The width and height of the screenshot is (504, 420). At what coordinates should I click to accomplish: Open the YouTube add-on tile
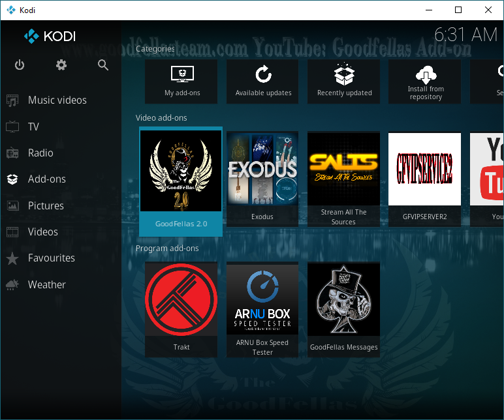tap(487, 179)
